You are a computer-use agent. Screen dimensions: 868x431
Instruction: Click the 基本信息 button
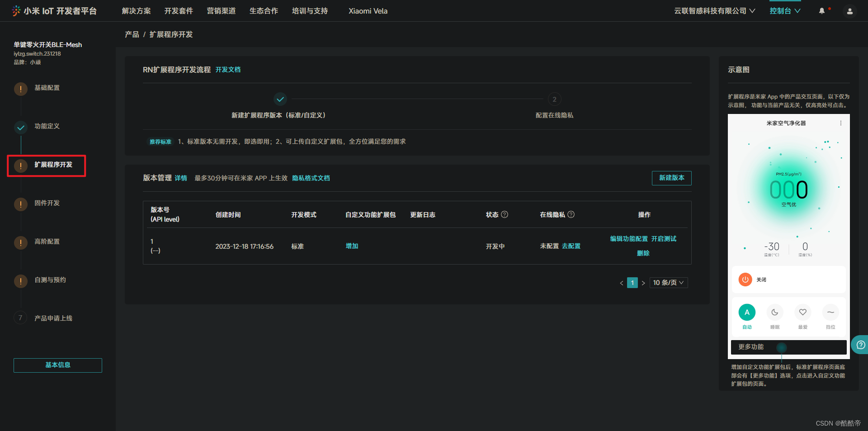(x=58, y=365)
